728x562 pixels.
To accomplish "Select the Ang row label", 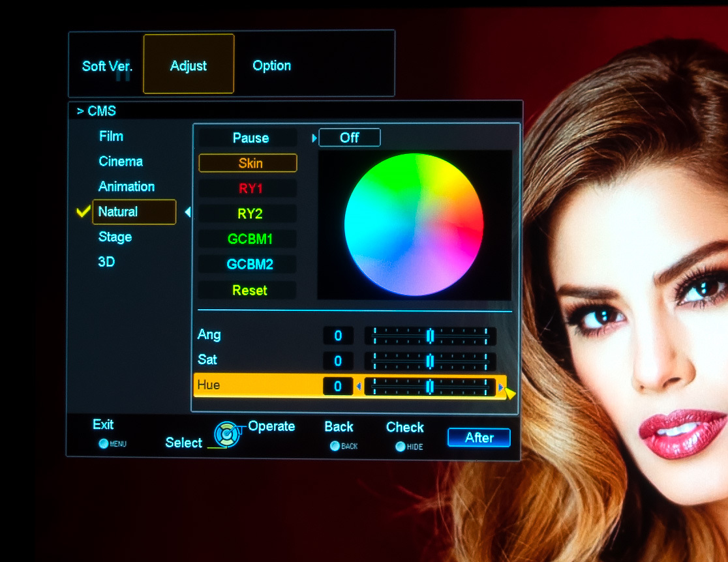I will (x=209, y=335).
